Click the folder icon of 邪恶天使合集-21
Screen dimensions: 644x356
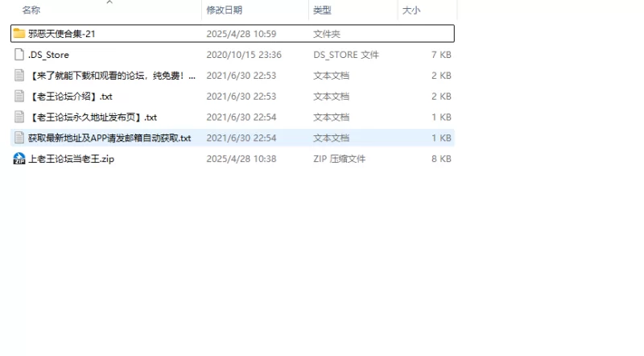pyautogui.click(x=19, y=33)
